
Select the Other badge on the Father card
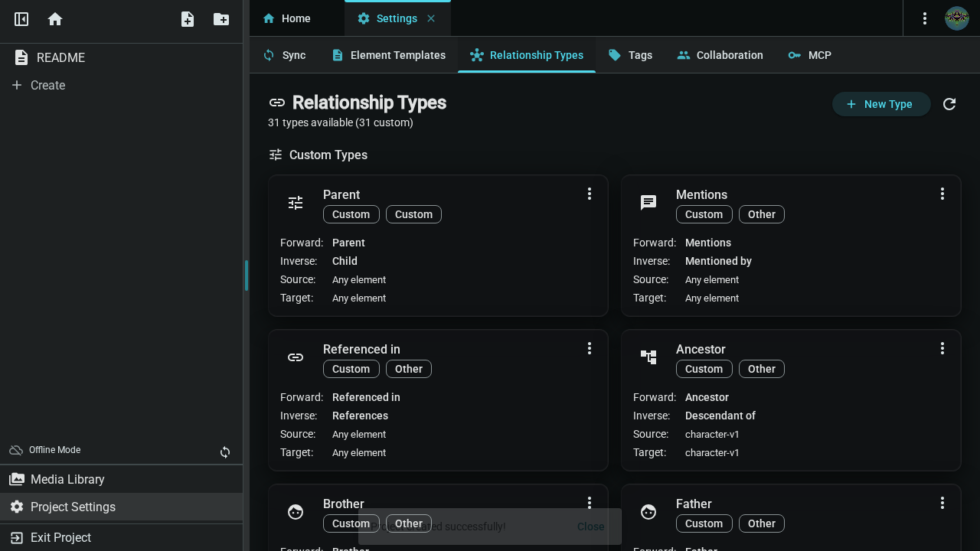[x=761, y=523]
